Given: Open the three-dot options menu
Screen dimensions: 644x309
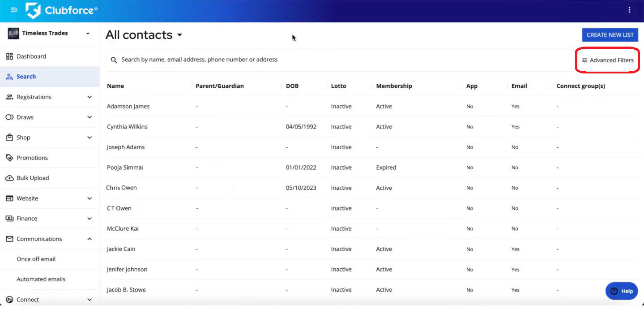Looking at the screenshot, I should [629, 10].
